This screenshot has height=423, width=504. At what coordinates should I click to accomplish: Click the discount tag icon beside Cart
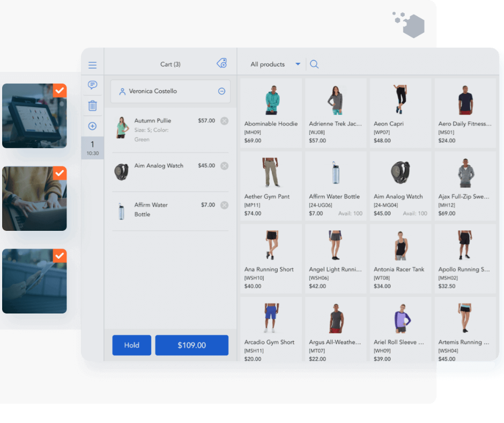221,63
